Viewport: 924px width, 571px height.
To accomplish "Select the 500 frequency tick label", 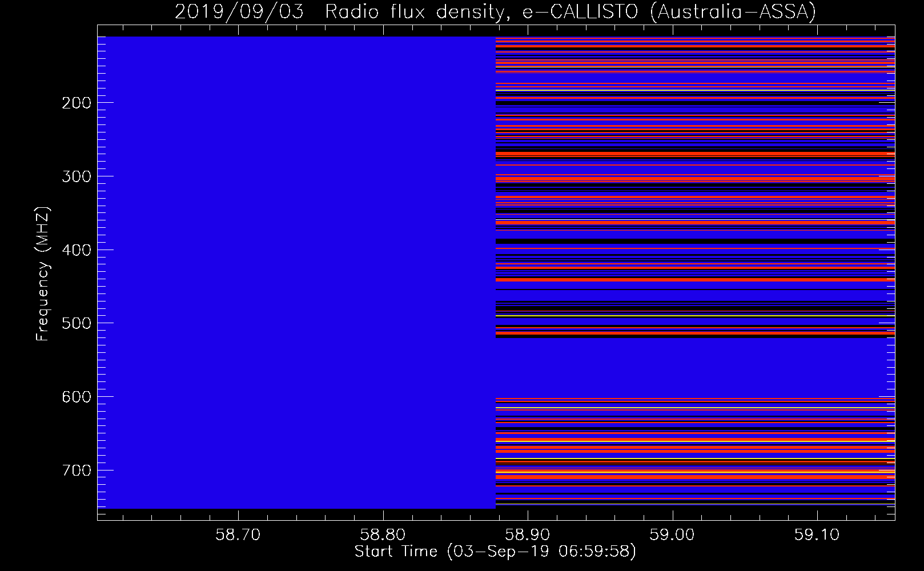I will coord(77,323).
